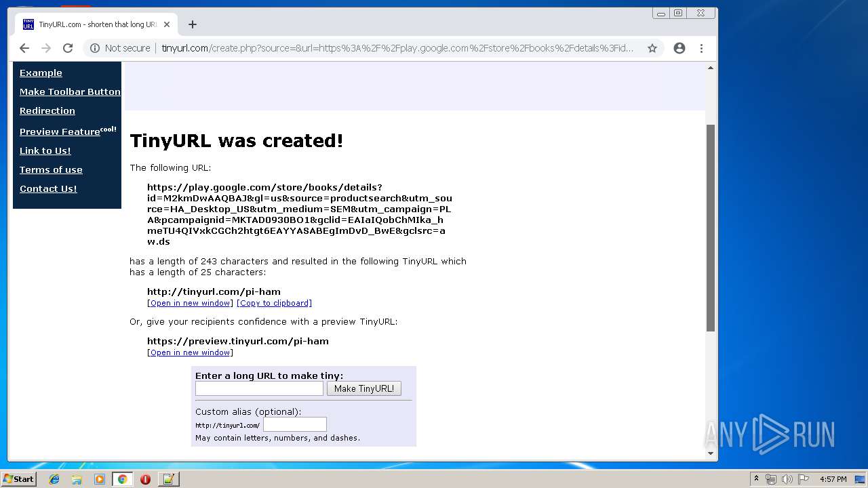The height and width of the screenshot is (488, 868).
Task: Click the Make TinyURL! button
Action: click(363, 388)
